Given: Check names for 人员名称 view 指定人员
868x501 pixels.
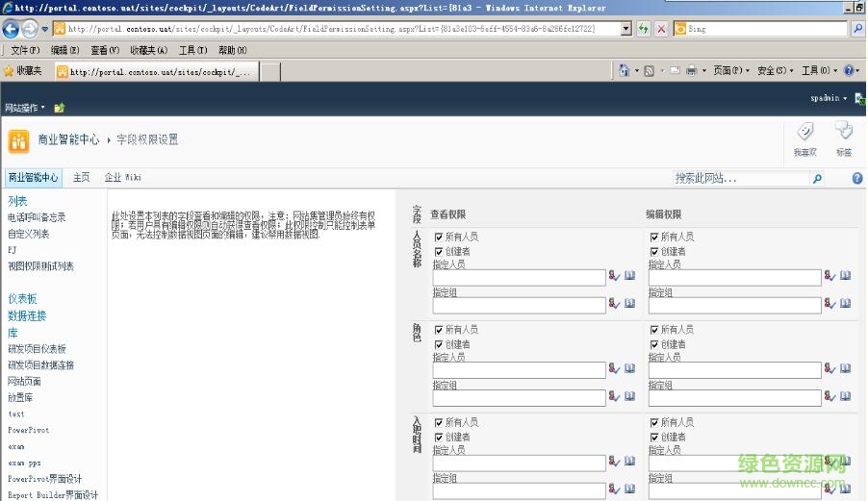Looking at the screenshot, I should coord(614,275).
